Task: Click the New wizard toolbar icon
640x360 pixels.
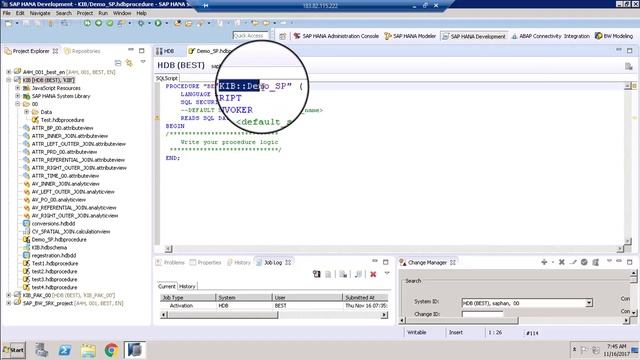Action: (9, 23)
